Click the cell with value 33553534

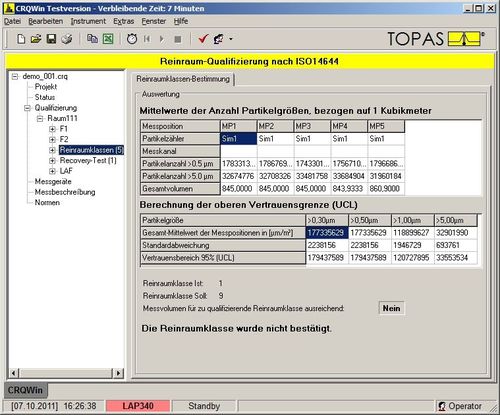tap(456, 258)
